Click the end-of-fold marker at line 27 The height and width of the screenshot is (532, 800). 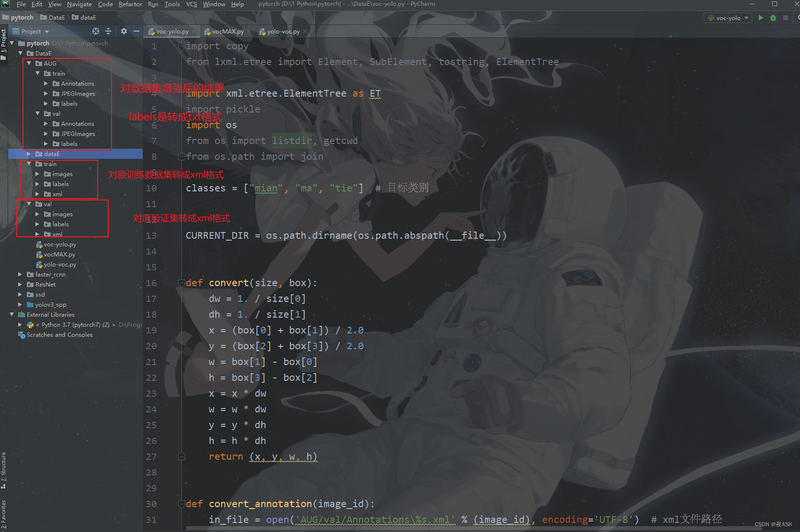(181, 456)
